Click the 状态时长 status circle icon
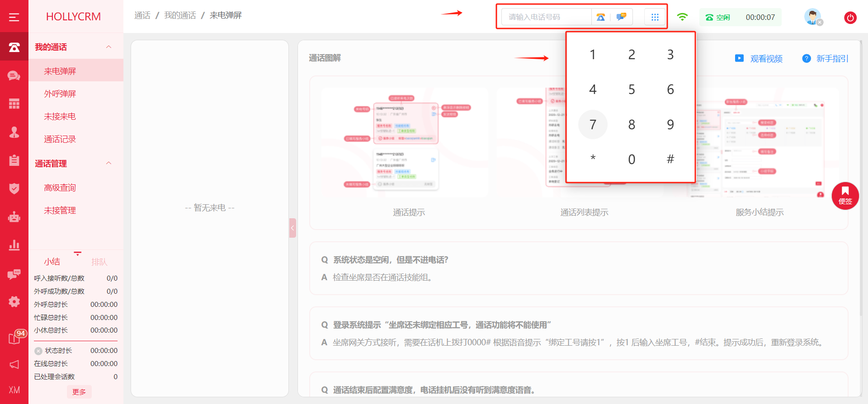The height and width of the screenshot is (404, 868). 38,351
